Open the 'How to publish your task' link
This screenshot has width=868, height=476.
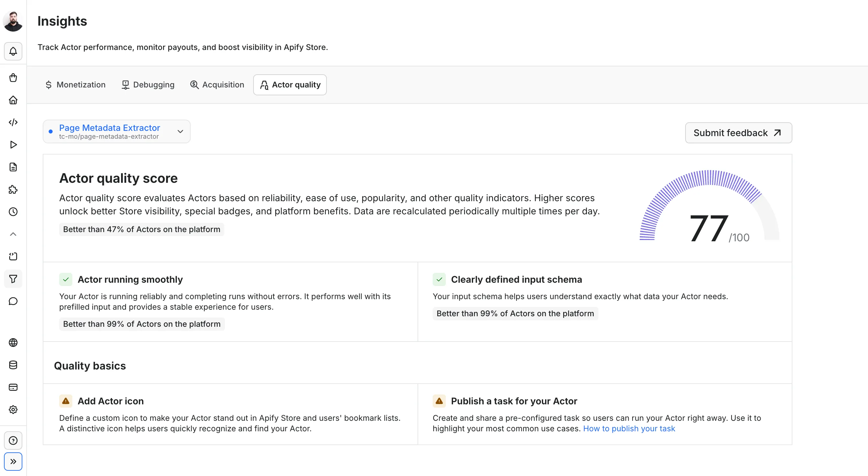(629, 429)
